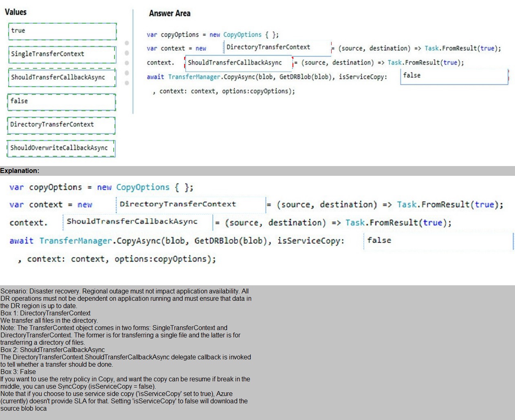Screen dimensions: 515x420
Task: Select ShouldTransferCallbackAsync in the Values list
Action: [x=62, y=78]
